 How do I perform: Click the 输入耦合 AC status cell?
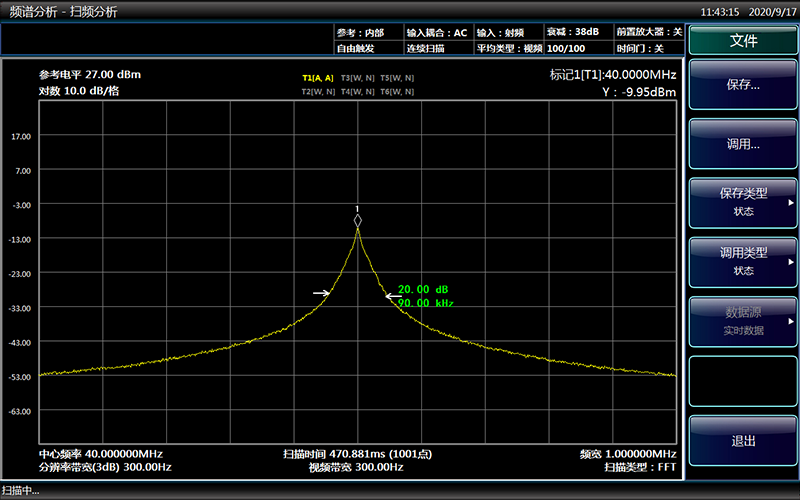[437, 32]
